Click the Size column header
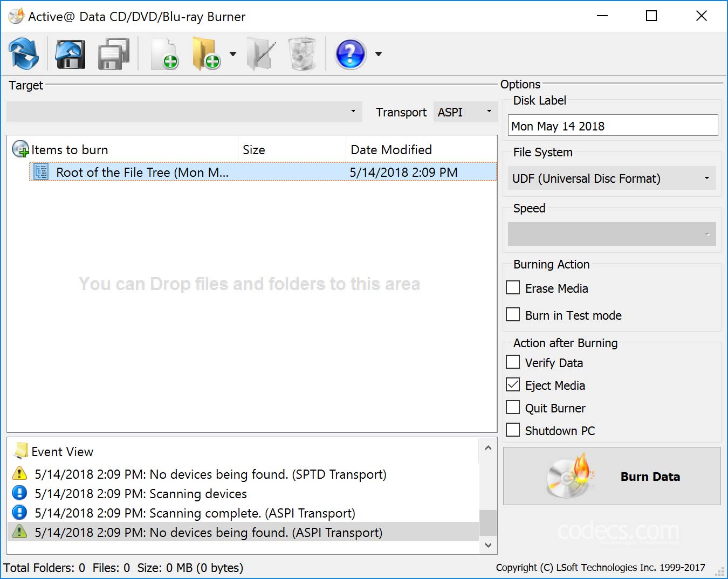Screen dimensions: 728x579 292,149
